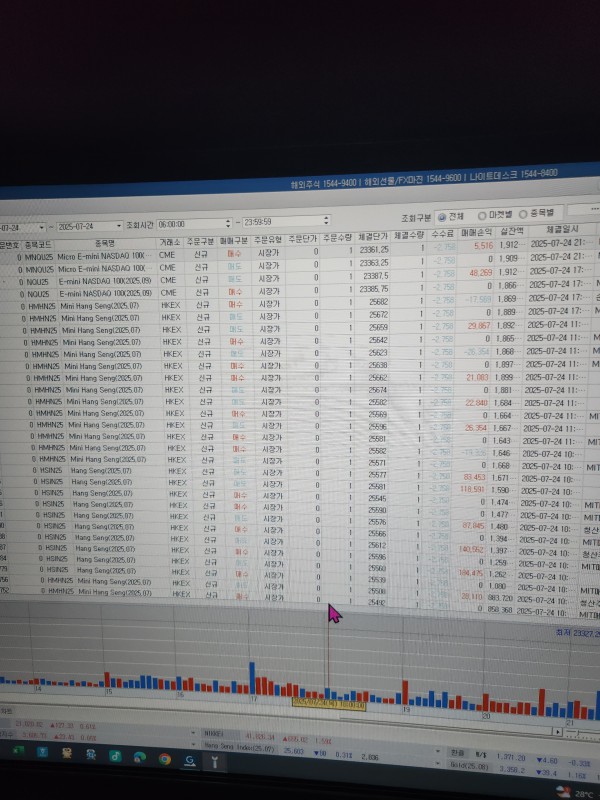Click the 체결일시 column header

[562, 229]
